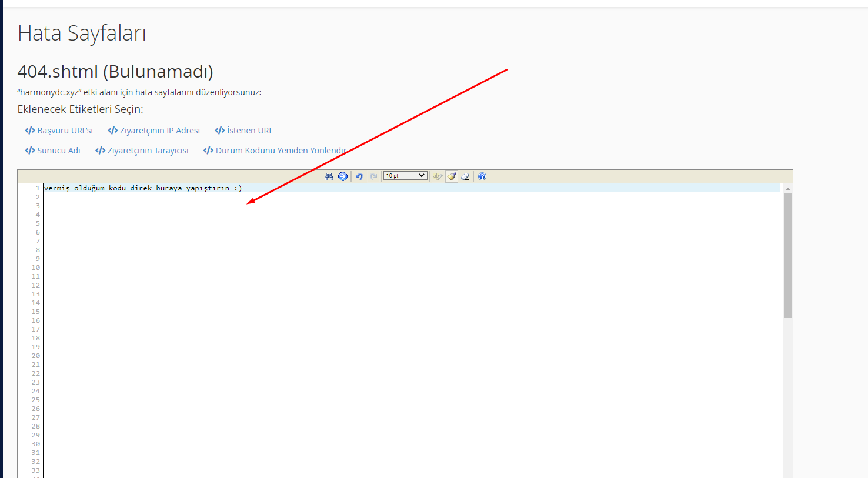Click the tag icon next to Sunucu Adı
868x478 pixels.
click(30, 150)
